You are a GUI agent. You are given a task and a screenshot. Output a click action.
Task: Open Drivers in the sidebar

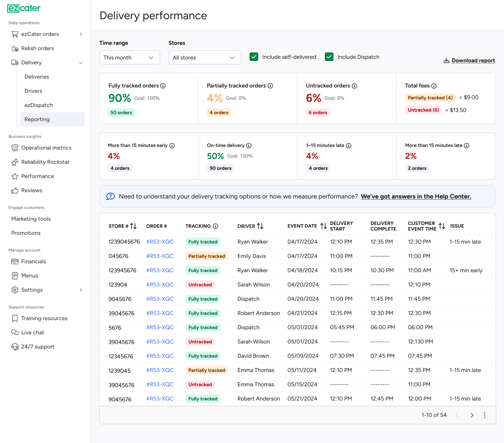(x=33, y=91)
